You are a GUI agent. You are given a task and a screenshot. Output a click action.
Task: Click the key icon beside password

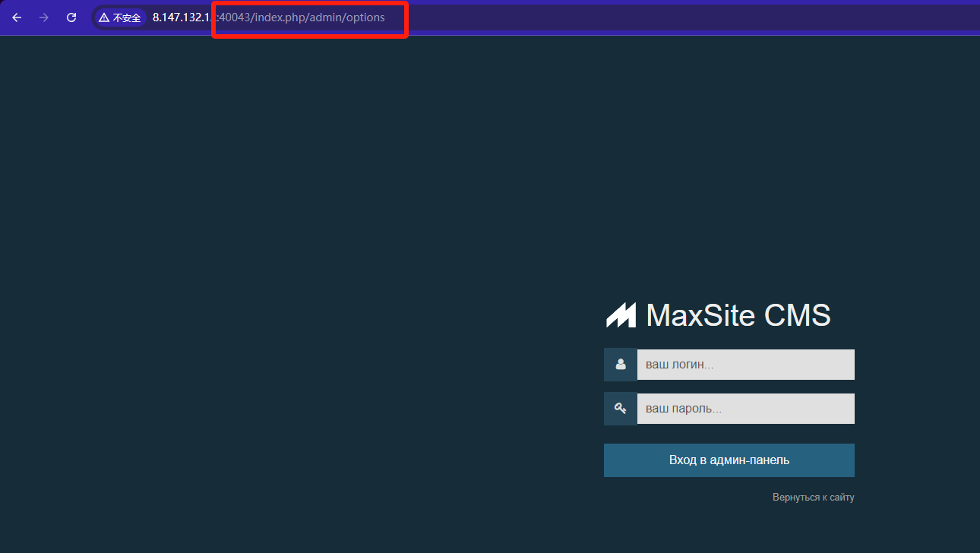pyautogui.click(x=621, y=409)
